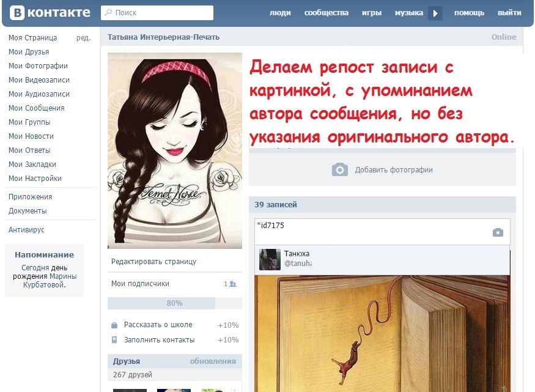Screen dimensions: 535x392
Task: Open the люди menu item
Action: (x=280, y=13)
